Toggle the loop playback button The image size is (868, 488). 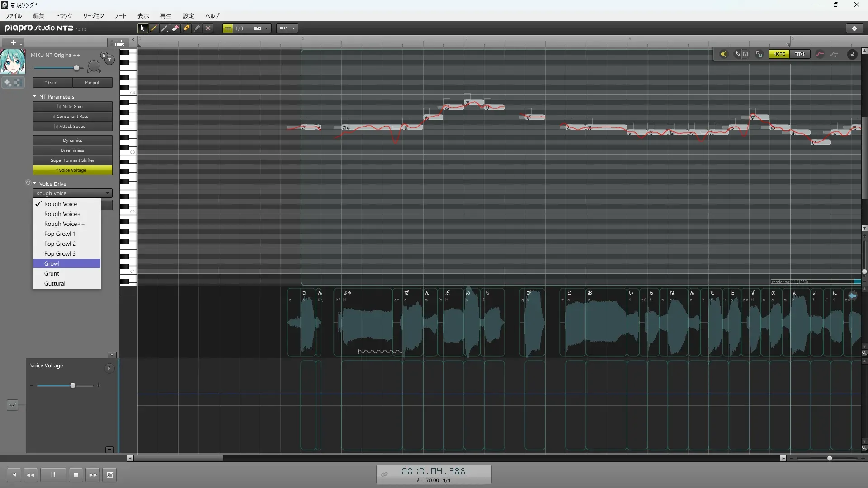tap(109, 475)
